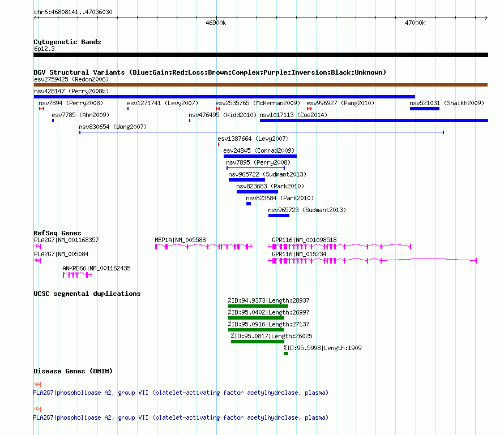Viewport: 504px width, 435px height.
Task: Click the ruler's right arrowhead
Action: pos(486,18)
